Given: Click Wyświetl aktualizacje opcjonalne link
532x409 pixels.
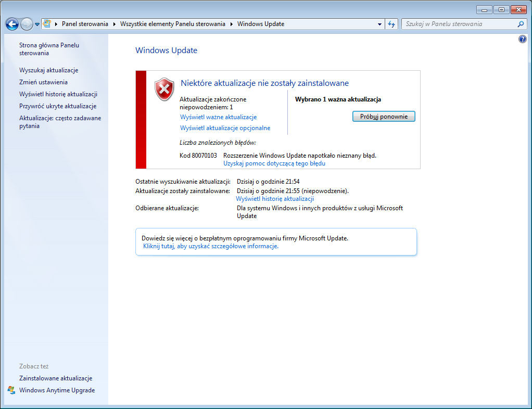Looking at the screenshot, I should click(225, 128).
